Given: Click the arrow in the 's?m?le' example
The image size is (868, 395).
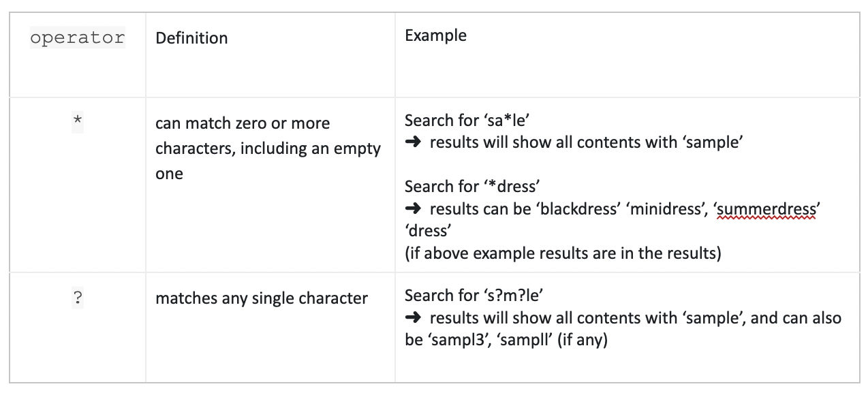Looking at the screenshot, I should 413,318.
